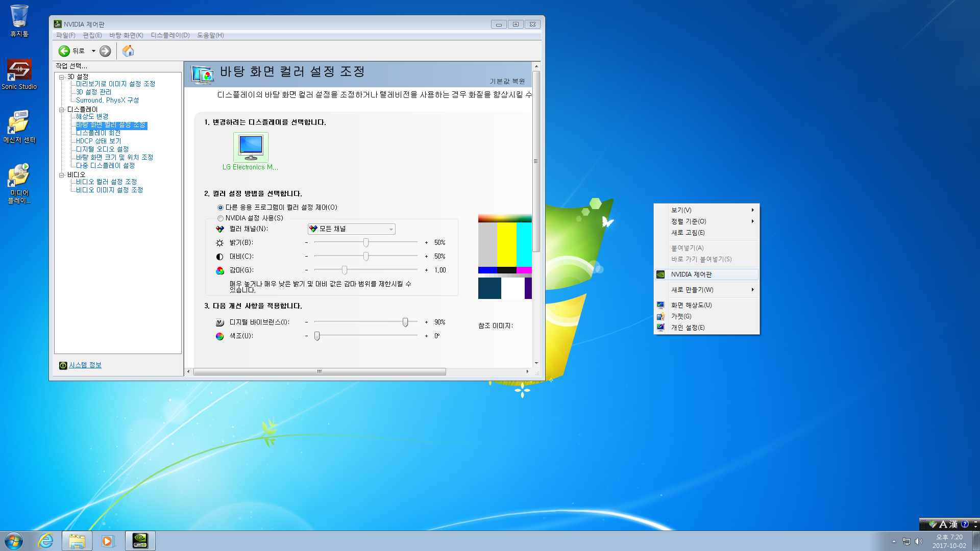Choose NVIDIA 제어판 in context menu
The image size is (980, 551).
(706, 274)
